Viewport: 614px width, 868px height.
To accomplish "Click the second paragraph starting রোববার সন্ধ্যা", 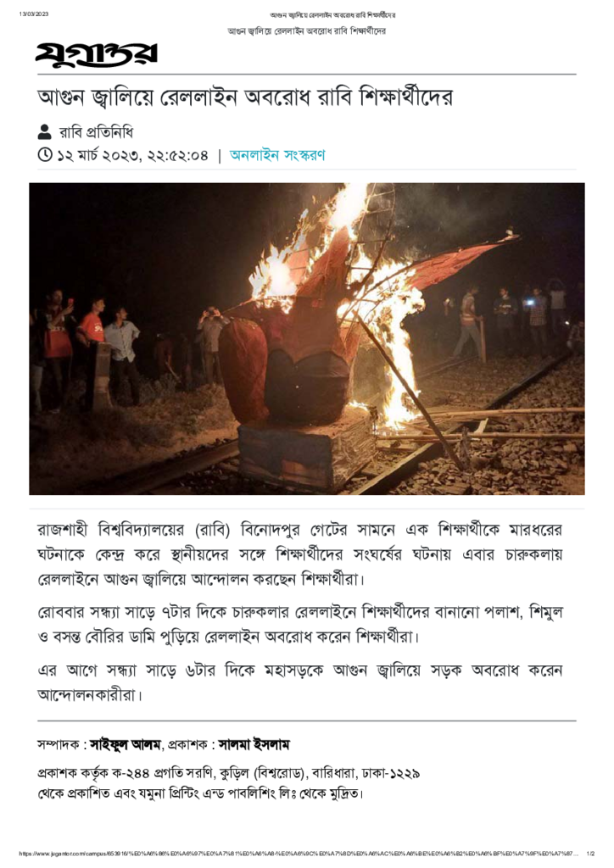I will point(299,625).
